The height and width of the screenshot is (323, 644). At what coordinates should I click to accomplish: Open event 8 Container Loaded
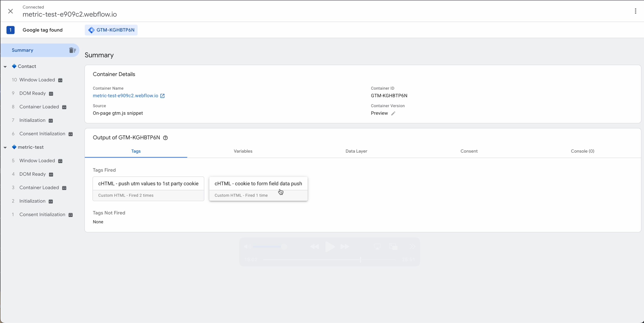[x=39, y=107]
